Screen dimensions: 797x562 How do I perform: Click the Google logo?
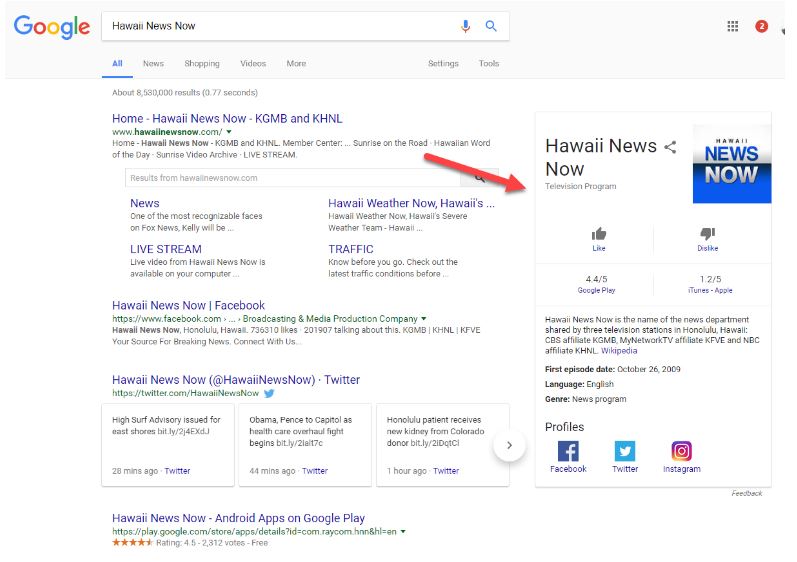pos(52,26)
